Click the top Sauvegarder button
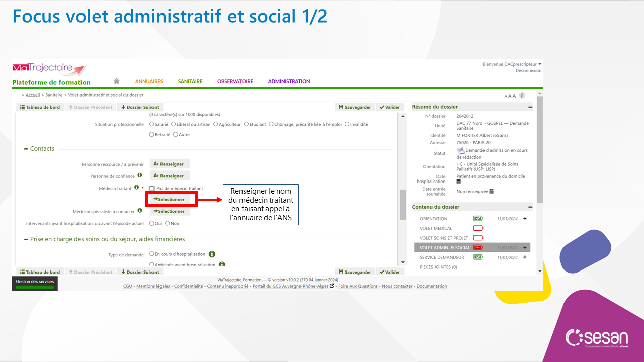The height and width of the screenshot is (362, 644). [355, 107]
